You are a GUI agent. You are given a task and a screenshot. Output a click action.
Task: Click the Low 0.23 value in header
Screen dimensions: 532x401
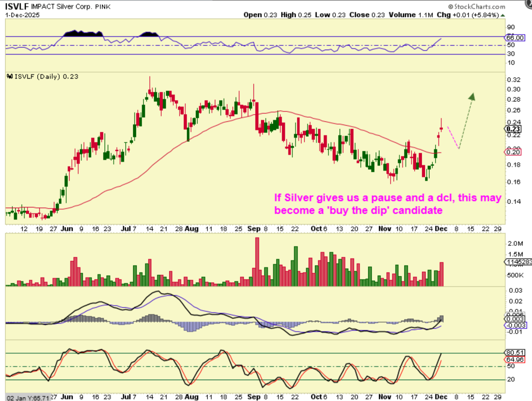tap(330, 15)
